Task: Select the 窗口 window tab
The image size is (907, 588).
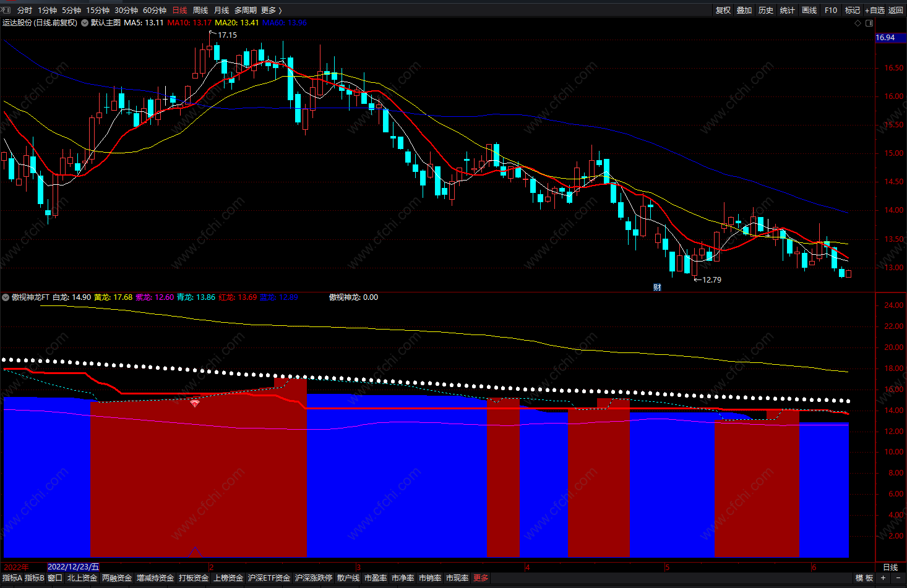Action: click(55, 578)
